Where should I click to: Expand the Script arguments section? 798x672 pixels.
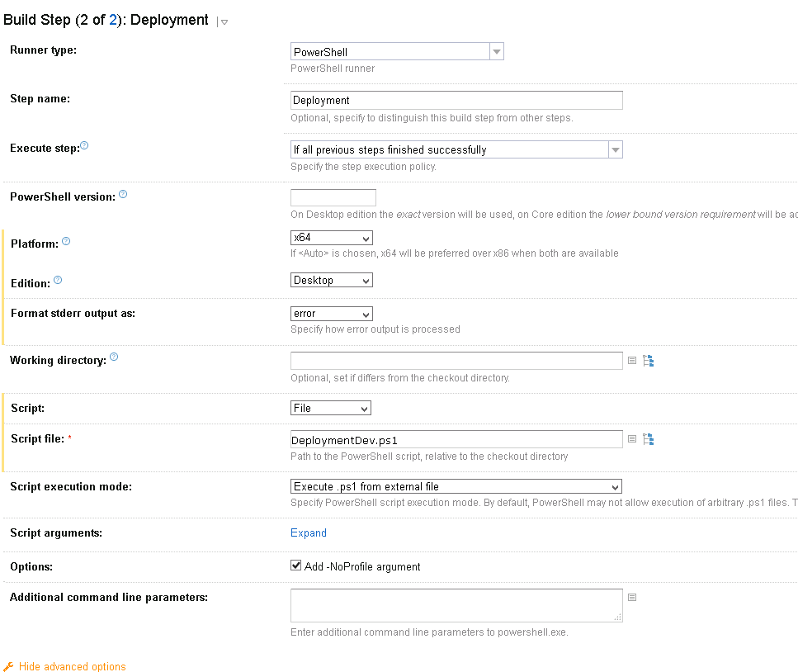click(x=309, y=533)
